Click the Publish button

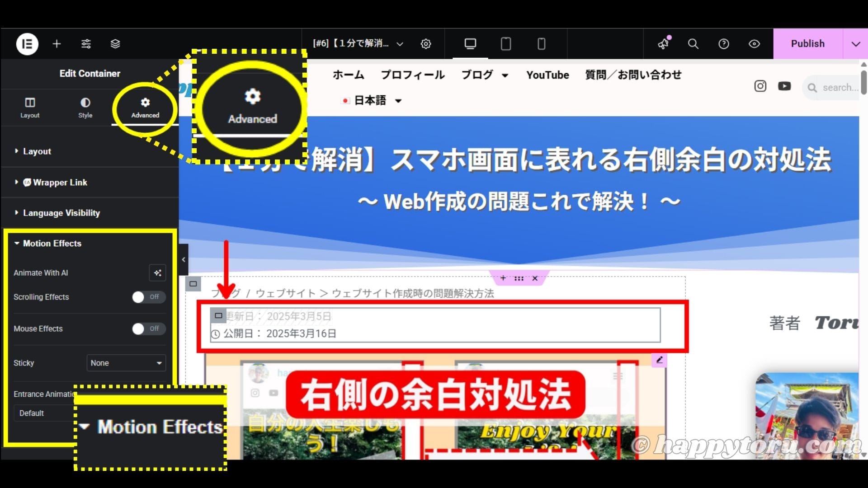pos(808,44)
